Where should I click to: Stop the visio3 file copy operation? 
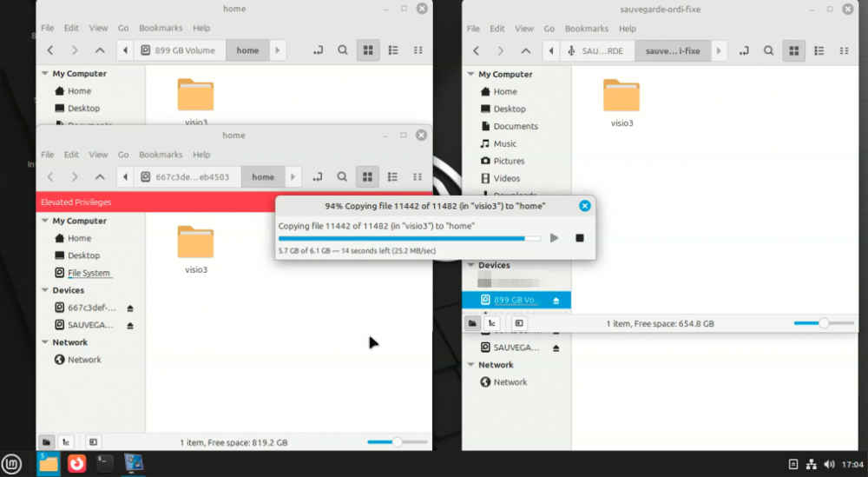tap(580, 238)
